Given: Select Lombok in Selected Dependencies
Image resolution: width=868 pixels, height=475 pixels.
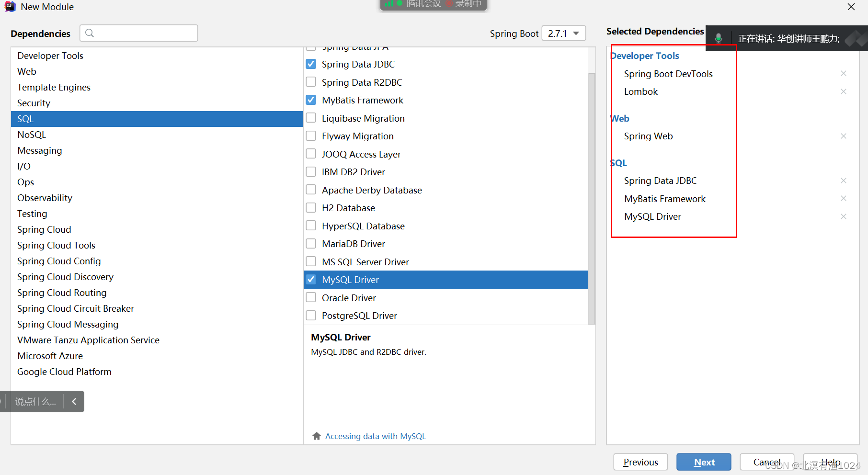Looking at the screenshot, I should pyautogui.click(x=640, y=91).
